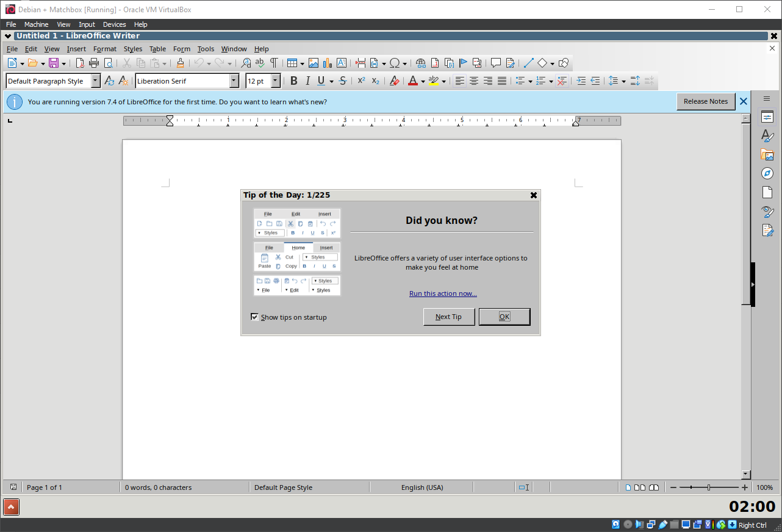
Task: Follow the Run this action now link
Action: pos(443,293)
